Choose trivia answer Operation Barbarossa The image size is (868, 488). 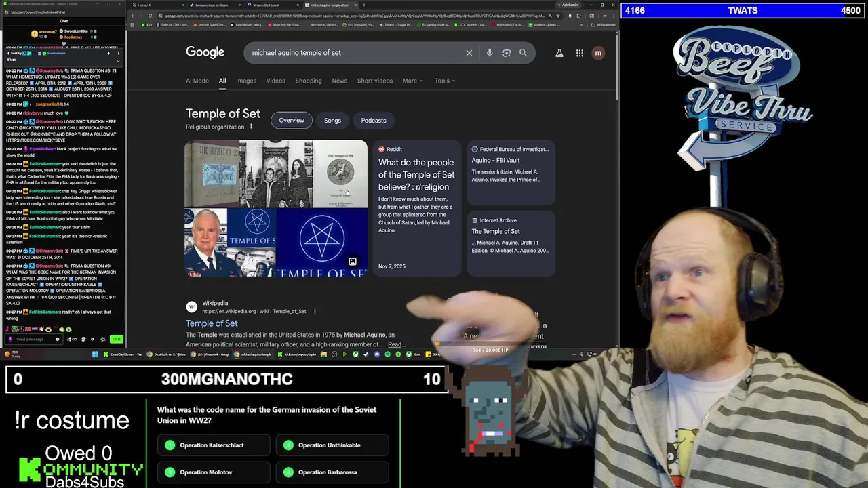332,472
